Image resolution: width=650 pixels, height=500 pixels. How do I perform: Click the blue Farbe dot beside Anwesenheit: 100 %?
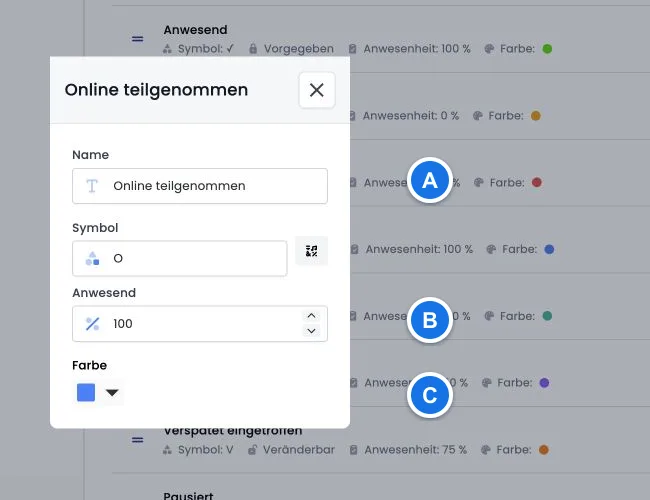point(549,249)
